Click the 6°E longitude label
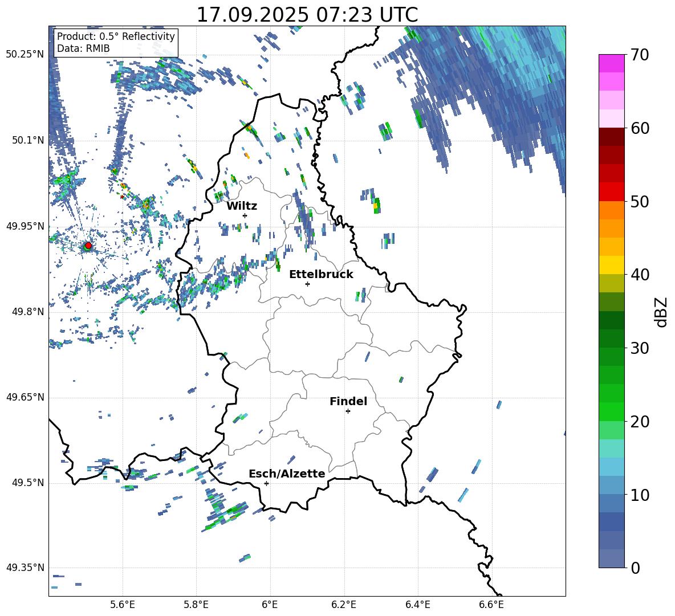Image resolution: width=675 pixels, height=616 pixels. (x=270, y=605)
